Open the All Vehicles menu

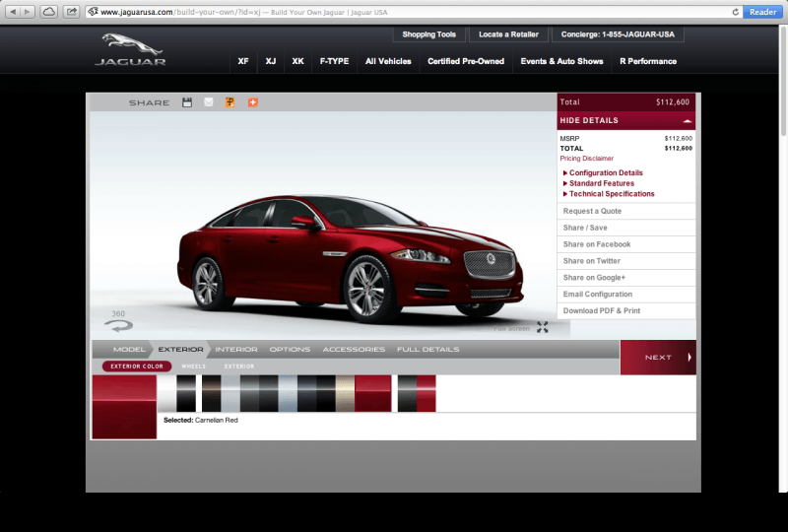[x=388, y=61]
